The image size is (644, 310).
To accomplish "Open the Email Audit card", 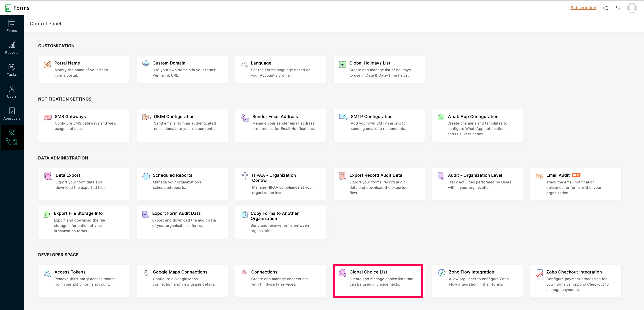I will (x=576, y=184).
